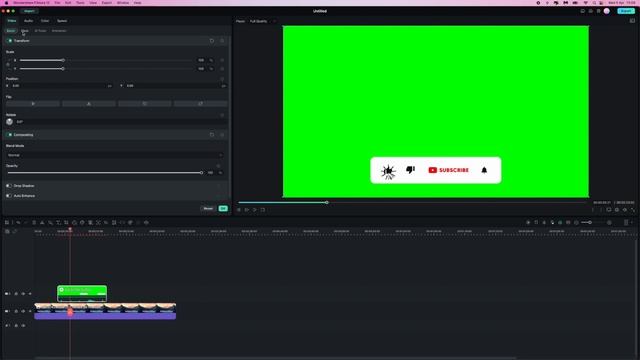The image size is (640, 360).
Task: Click the play button under the preview
Action: coord(255,210)
